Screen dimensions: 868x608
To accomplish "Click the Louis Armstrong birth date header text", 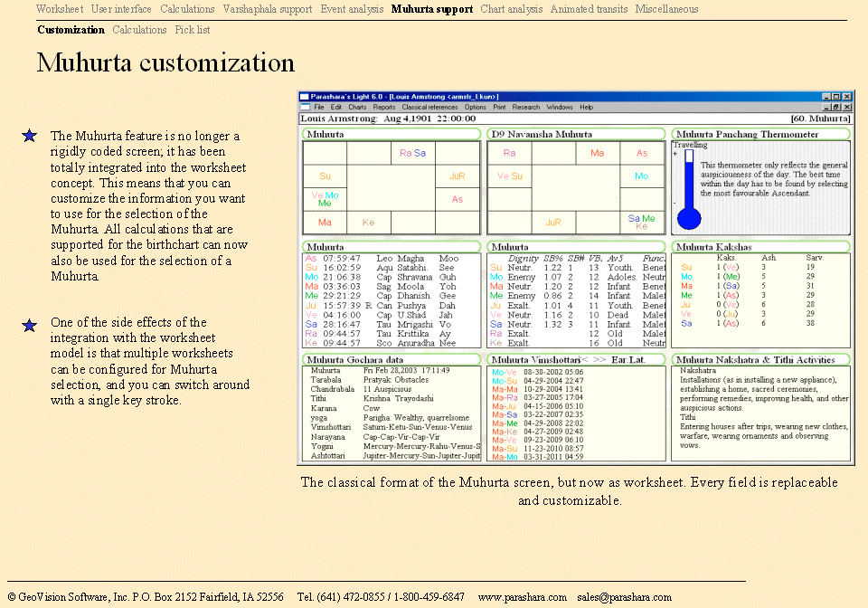I will tap(388, 119).
